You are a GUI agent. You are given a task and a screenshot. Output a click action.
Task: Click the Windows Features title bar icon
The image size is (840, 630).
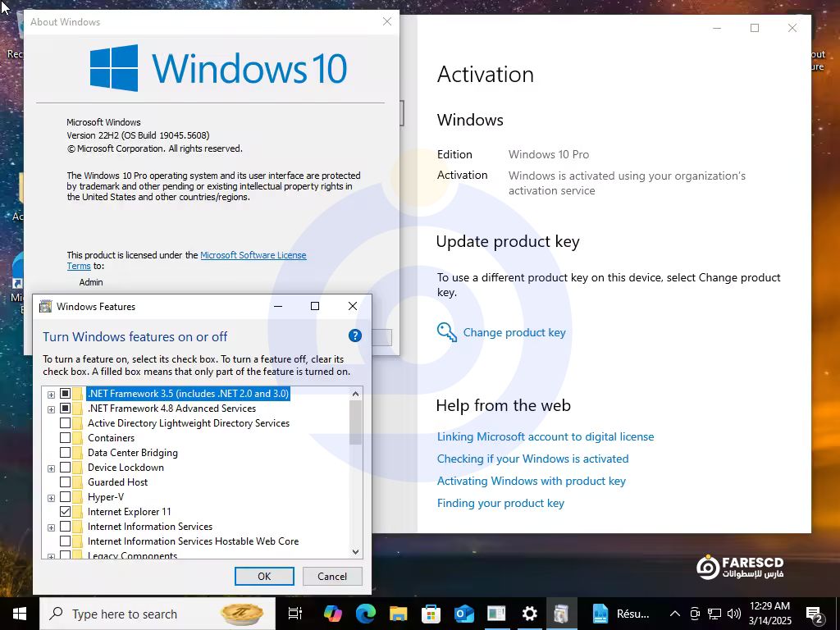click(46, 307)
